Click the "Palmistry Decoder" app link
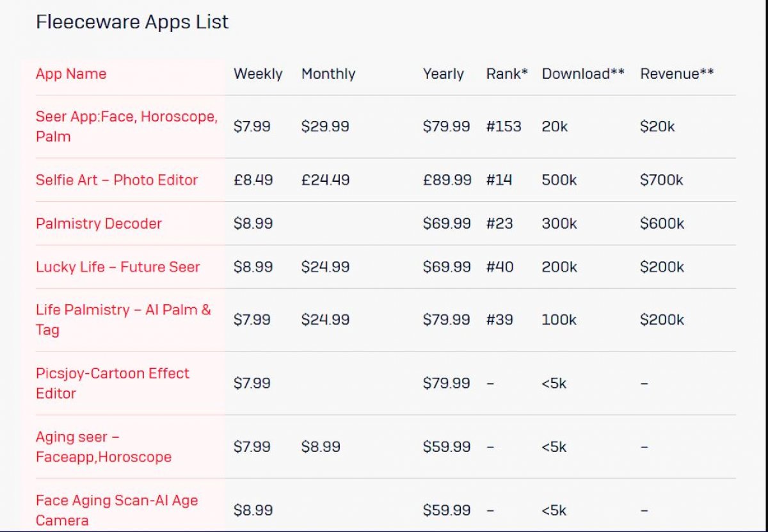Screen dimensions: 768x532 click(x=99, y=223)
